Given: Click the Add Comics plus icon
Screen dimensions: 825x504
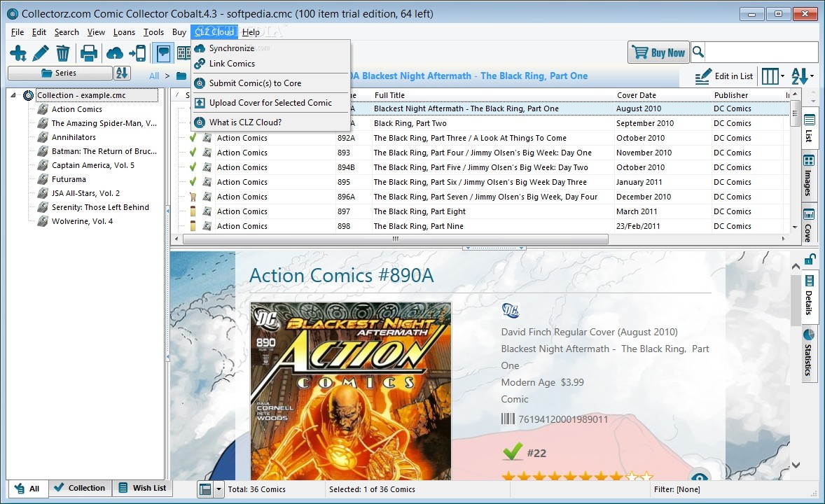Looking at the screenshot, I should [18, 53].
